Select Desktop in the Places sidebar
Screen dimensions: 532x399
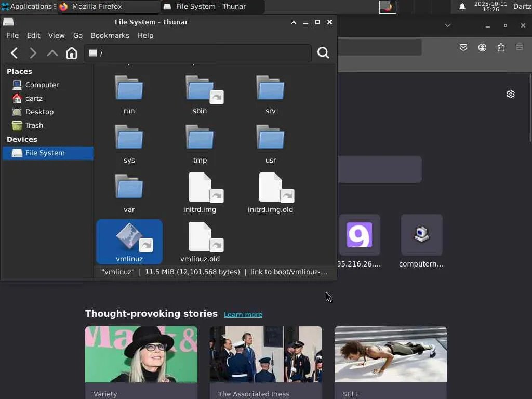(x=39, y=112)
